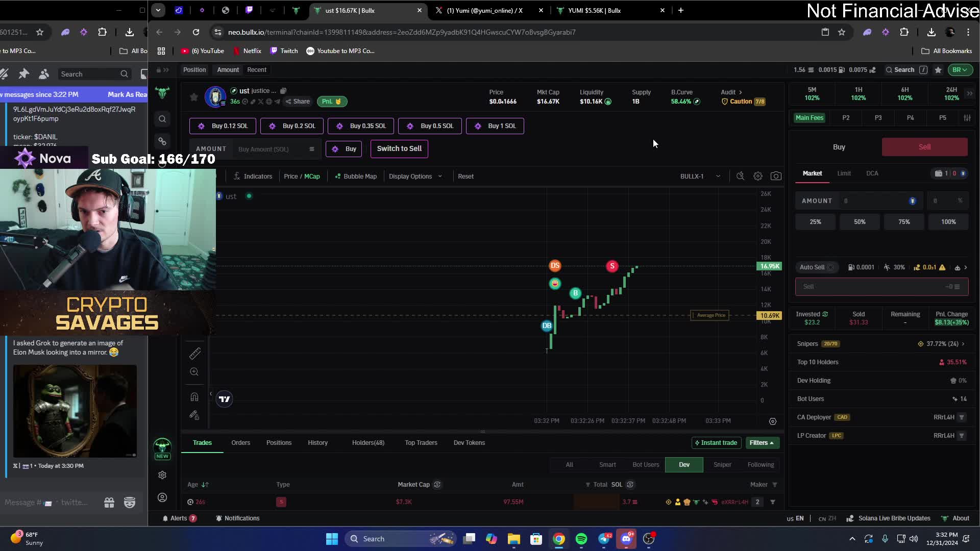The image size is (980, 551).
Task: Open the BullX sidebar search icon
Action: (x=162, y=119)
